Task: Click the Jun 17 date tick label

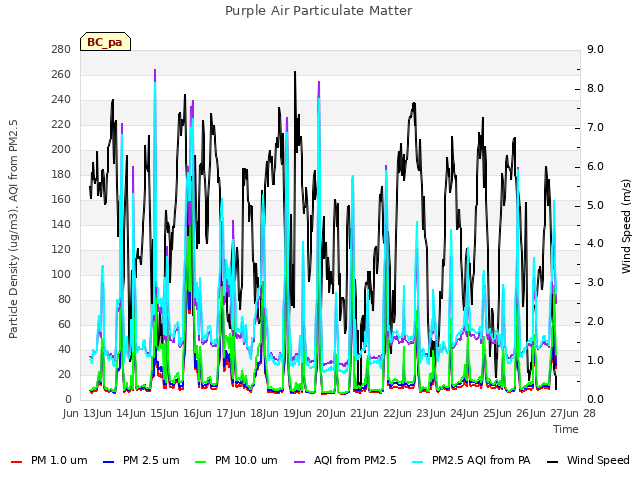Action: (x=214, y=413)
